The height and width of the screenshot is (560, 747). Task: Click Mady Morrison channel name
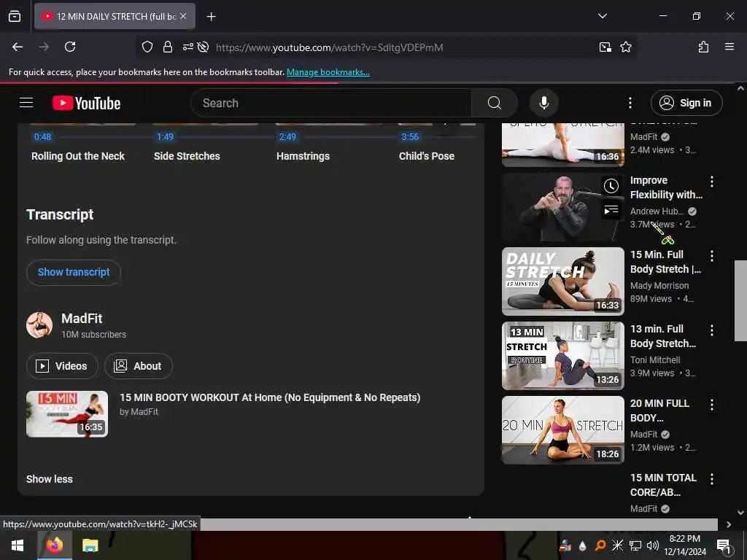pyautogui.click(x=659, y=286)
